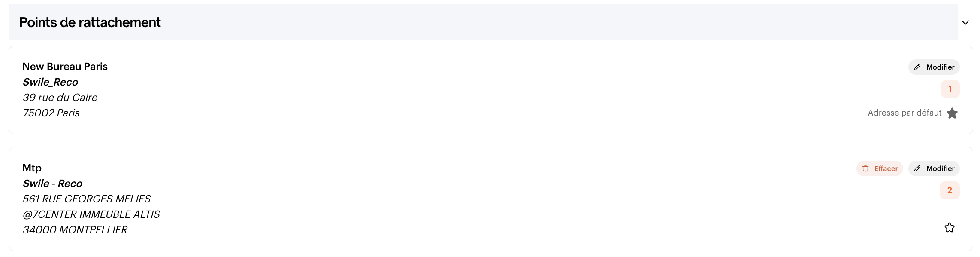Click the Adresse par défaut label
Image resolution: width=980 pixels, height=257 pixels.
pos(904,113)
